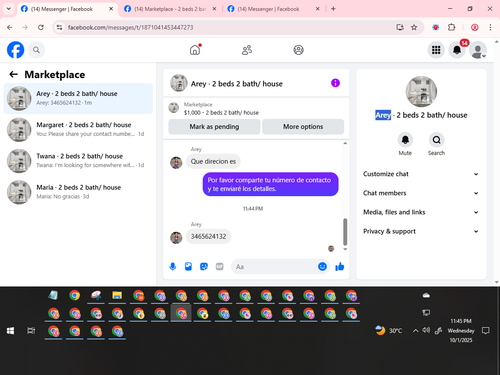Click the chat message scrollbar thumb
The width and height of the screenshot is (500, 375).
pyautogui.click(x=345, y=232)
